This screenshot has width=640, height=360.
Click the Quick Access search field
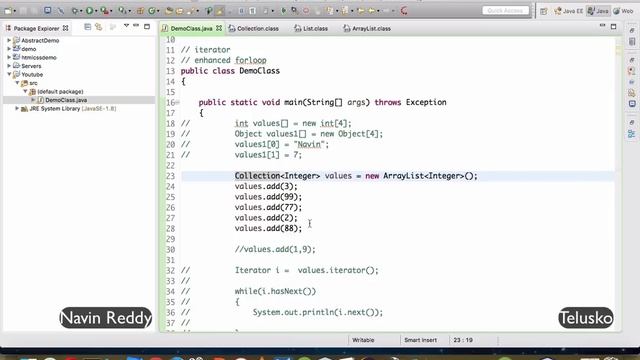tap(505, 11)
